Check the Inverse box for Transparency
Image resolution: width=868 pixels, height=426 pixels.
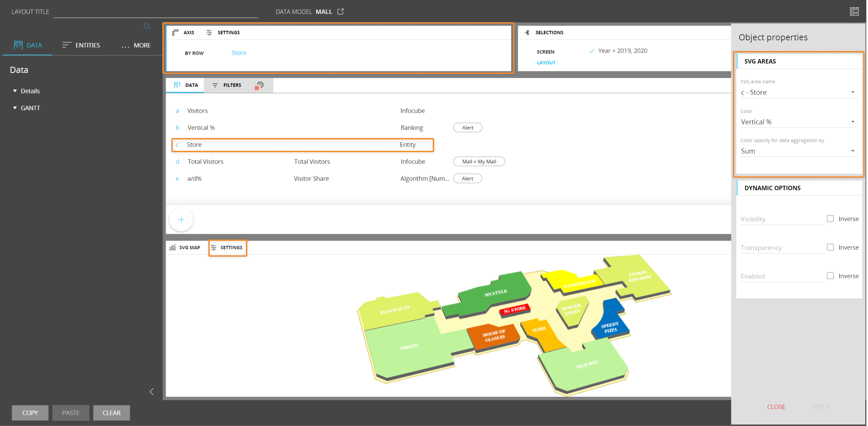pos(830,247)
